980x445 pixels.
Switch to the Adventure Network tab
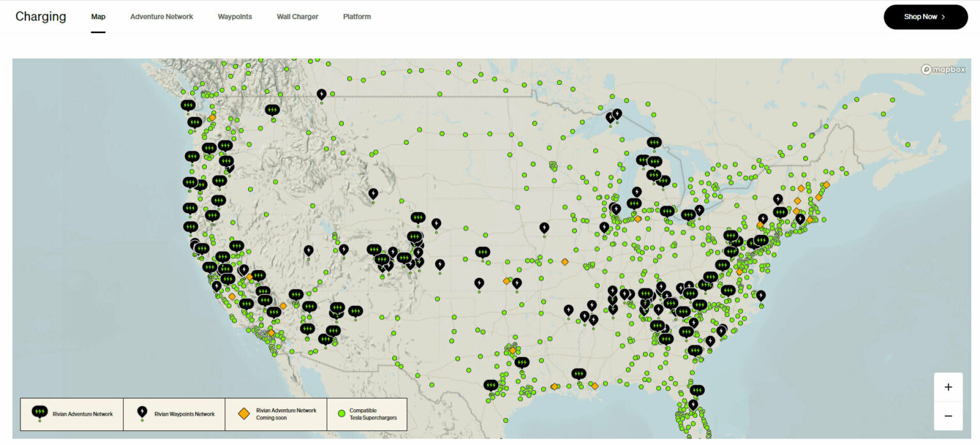click(x=161, y=17)
